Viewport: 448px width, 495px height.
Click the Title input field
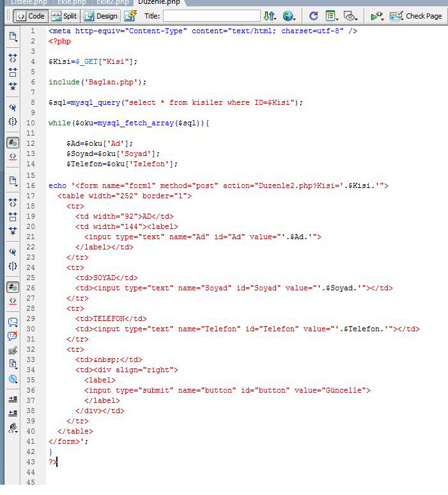click(212, 16)
